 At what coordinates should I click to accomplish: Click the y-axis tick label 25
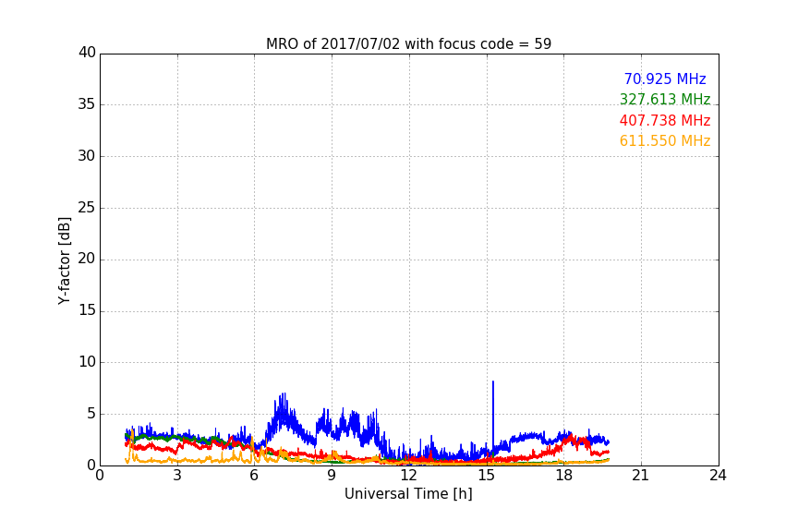pos(87,207)
